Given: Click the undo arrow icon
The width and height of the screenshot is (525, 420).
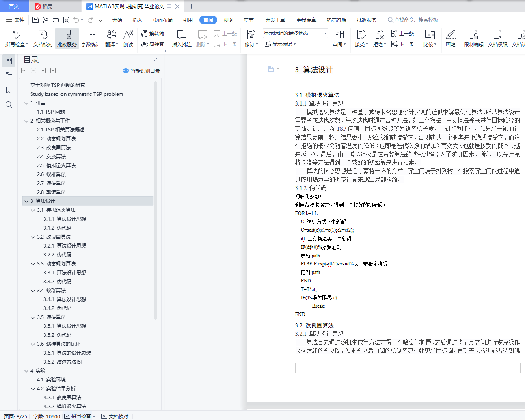Looking at the screenshot, I should click(x=76, y=20).
